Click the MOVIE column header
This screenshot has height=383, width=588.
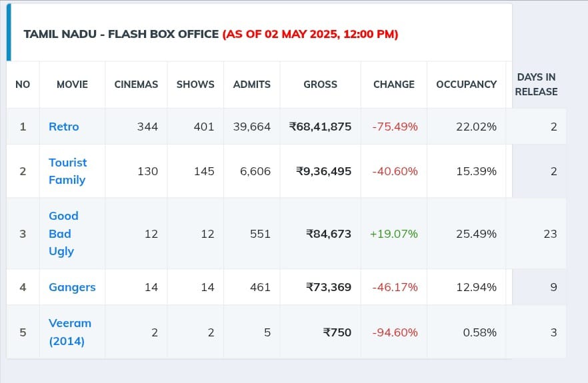(73, 85)
